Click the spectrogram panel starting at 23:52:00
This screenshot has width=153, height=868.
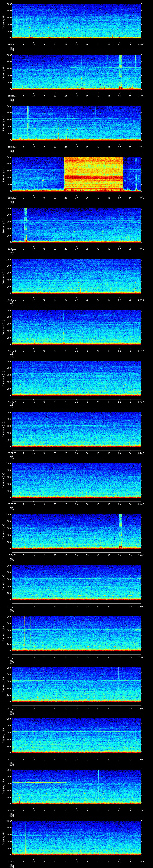76,429
